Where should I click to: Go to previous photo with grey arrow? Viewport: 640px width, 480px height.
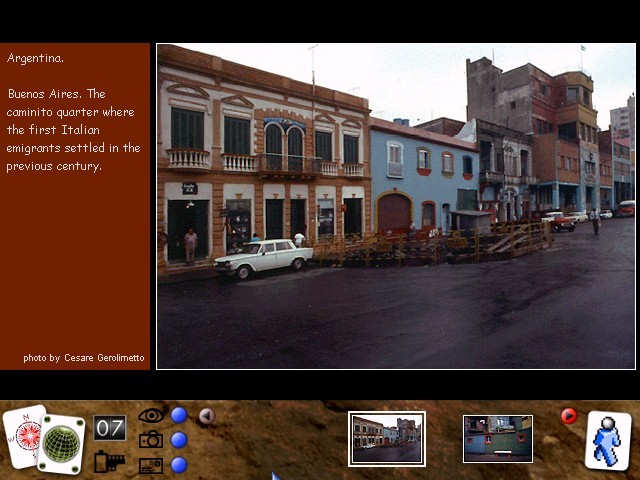pos(207,416)
